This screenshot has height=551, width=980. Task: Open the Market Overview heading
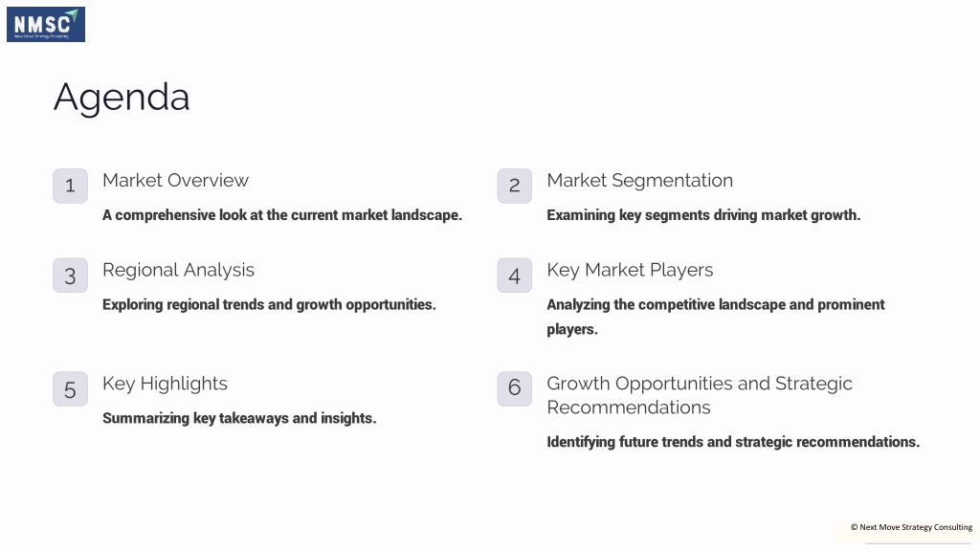176,181
